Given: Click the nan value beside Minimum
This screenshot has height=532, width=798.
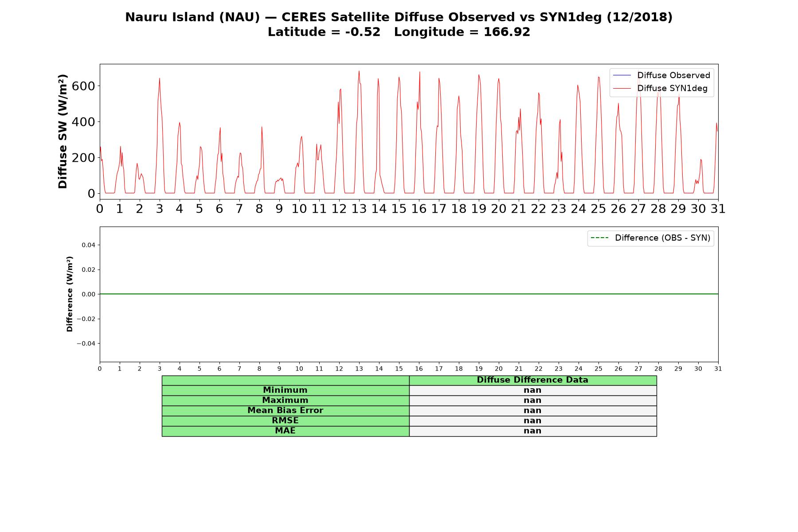Looking at the screenshot, I should [x=532, y=390].
